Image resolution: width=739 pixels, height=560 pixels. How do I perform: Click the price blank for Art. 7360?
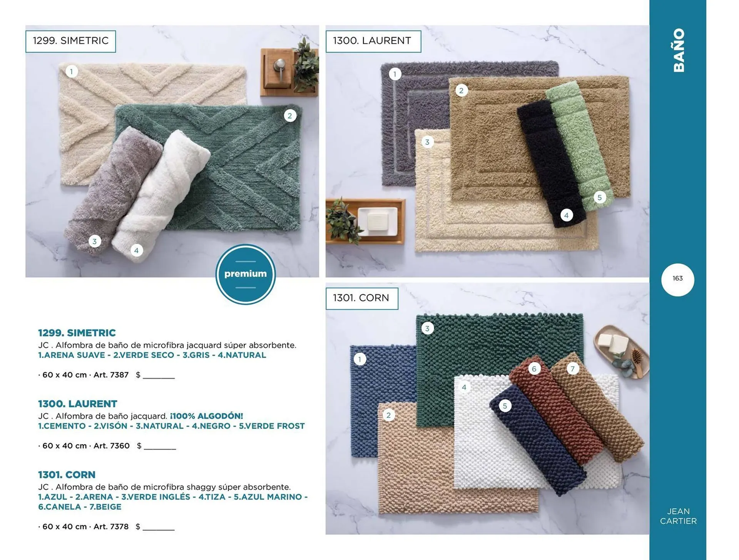pos(160,447)
